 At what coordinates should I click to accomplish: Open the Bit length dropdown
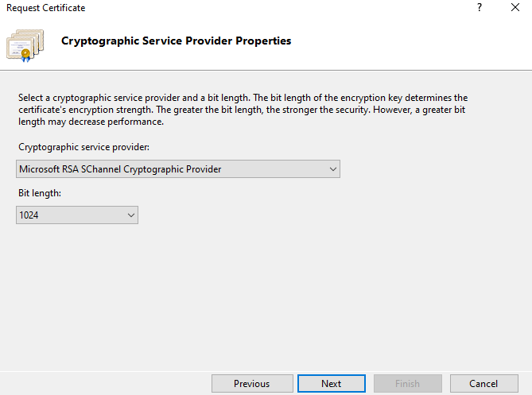click(x=76, y=215)
